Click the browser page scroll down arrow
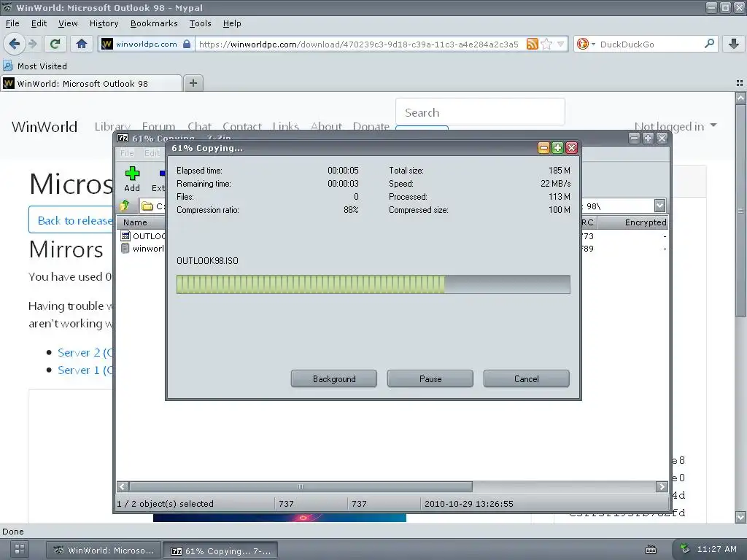The width and height of the screenshot is (747, 560). (x=740, y=517)
